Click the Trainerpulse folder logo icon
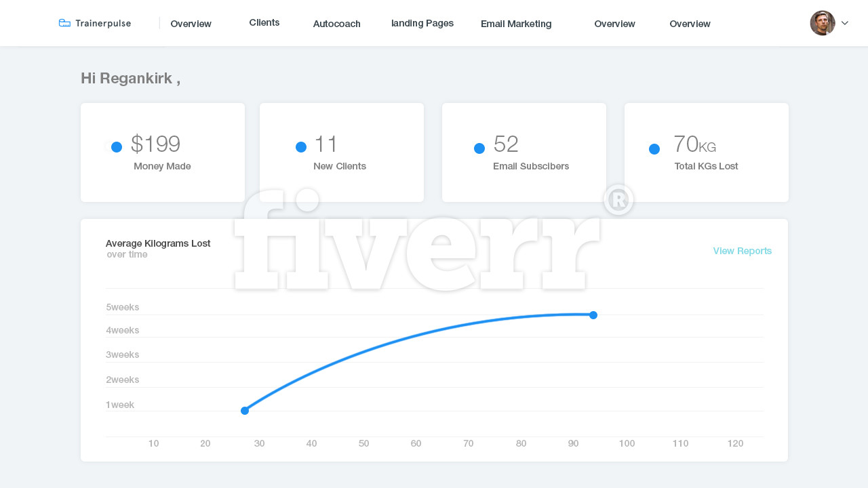 (x=64, y=23)
